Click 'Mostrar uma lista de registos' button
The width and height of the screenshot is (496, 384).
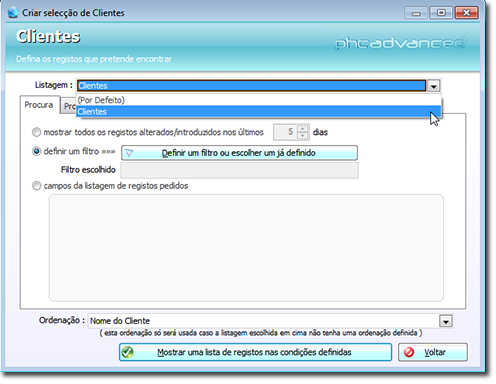255,352
